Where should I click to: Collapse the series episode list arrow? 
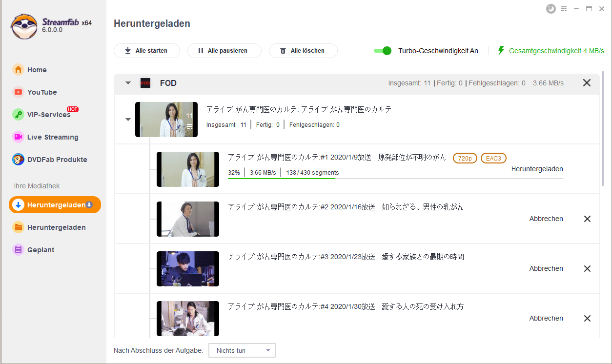pyautogui.click(x=128, y=120)
